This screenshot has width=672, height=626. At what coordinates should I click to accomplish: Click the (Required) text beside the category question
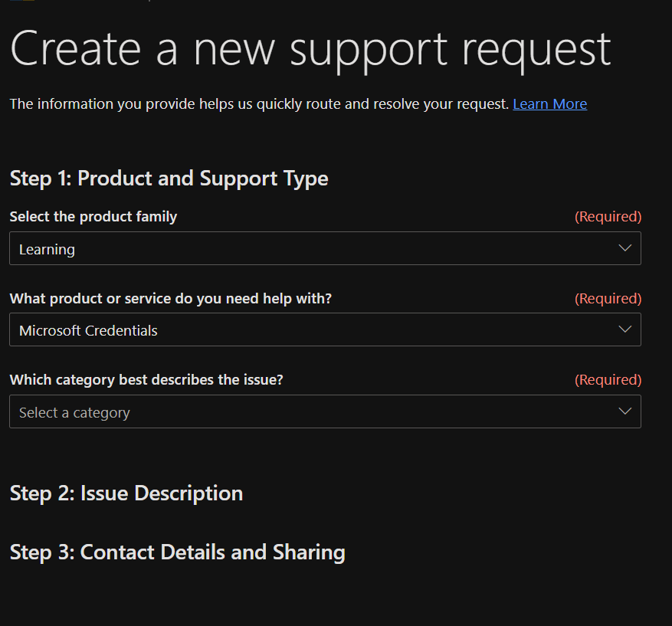[608, 379]
